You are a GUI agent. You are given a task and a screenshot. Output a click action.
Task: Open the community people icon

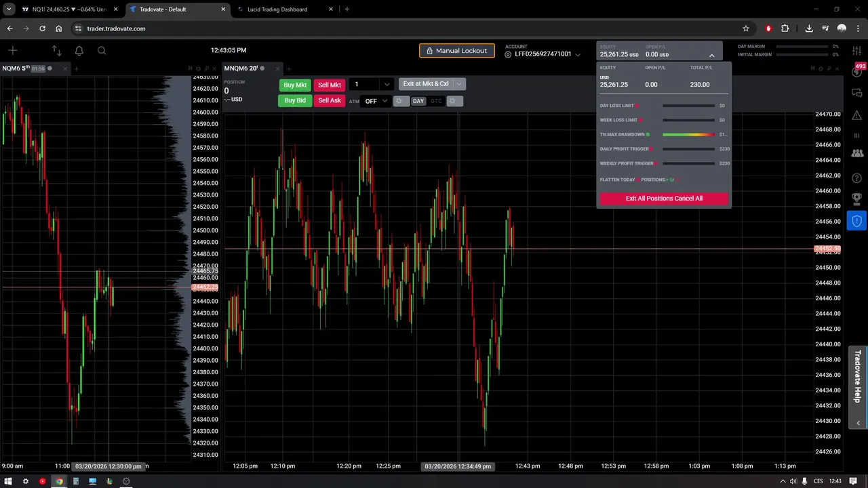pos(856,155)
